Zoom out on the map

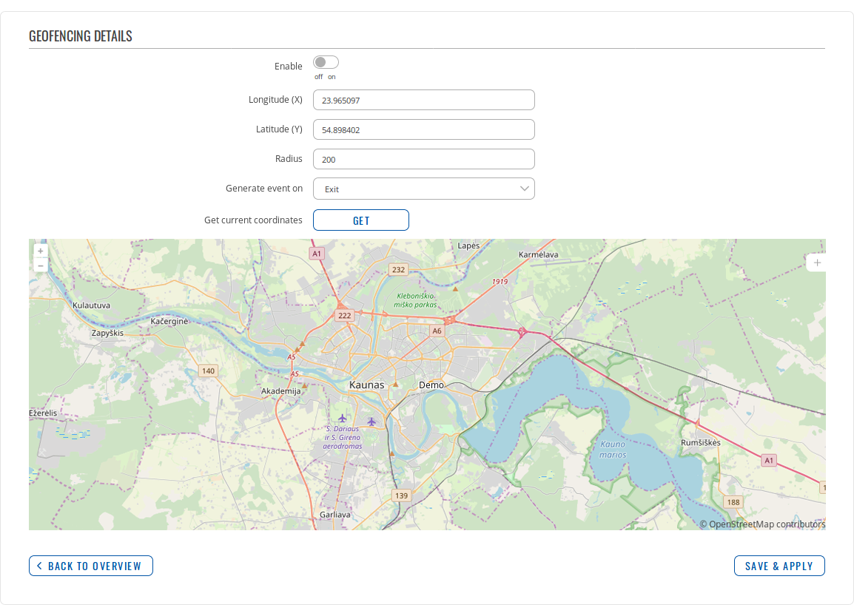coord(40,265)
